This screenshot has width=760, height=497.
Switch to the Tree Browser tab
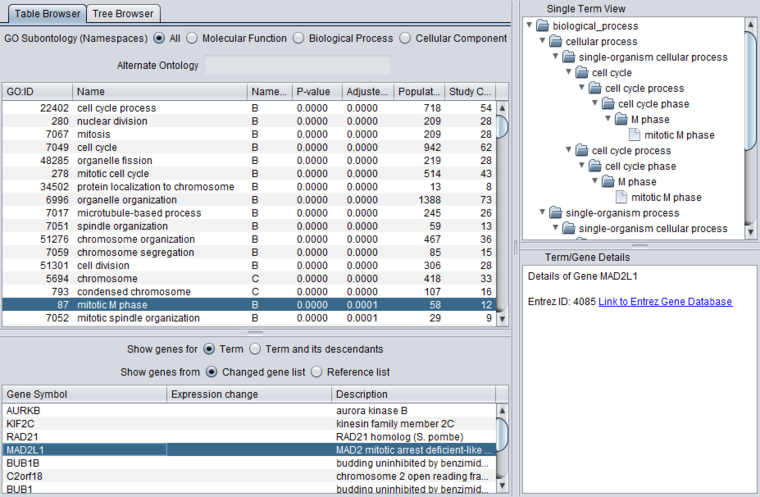124,12
